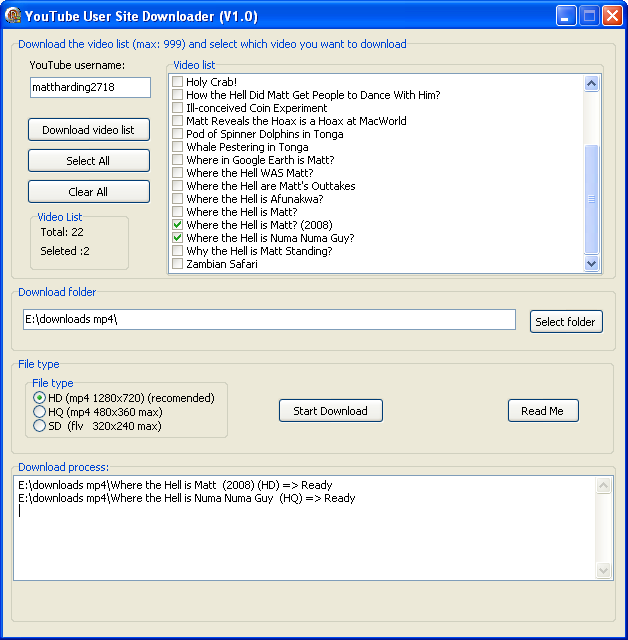Tick 'Where the Hell WAS Matt?'
Image resolution: width=628 pixels, height=640 pixels.
(x=178, y=173)
